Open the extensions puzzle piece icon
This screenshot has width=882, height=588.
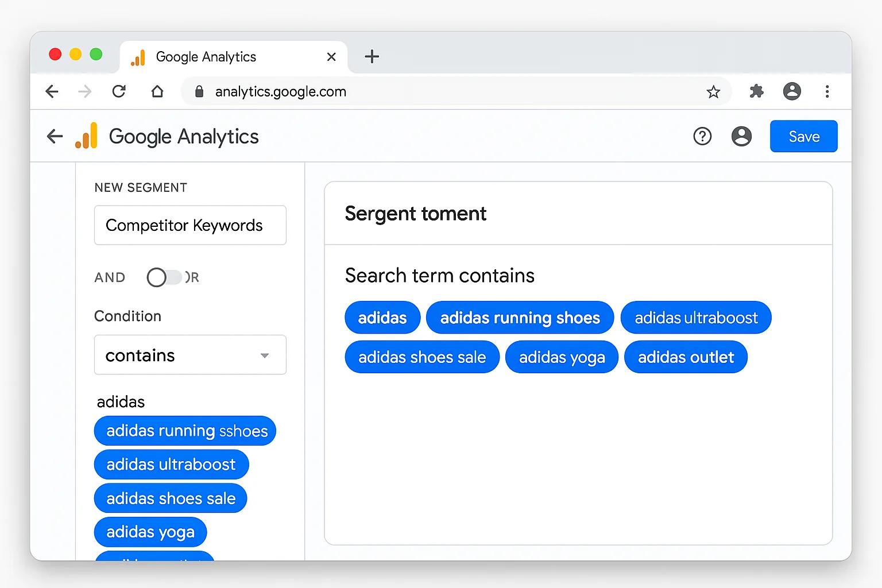(x=756, y=91)
